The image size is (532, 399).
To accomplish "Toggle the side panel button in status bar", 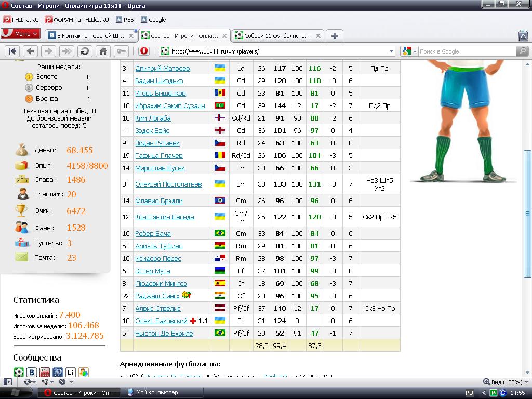I will [8, 382].
